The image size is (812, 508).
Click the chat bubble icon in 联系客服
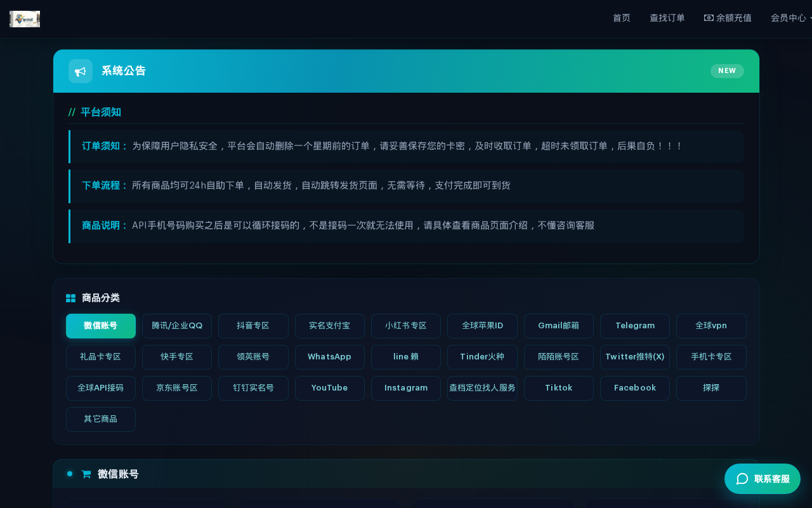pos(742,479)
